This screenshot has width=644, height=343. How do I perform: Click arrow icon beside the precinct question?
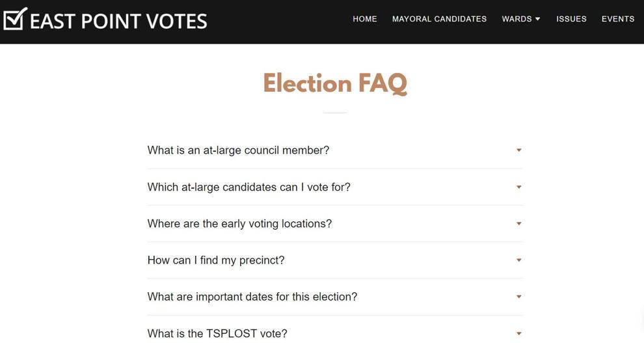point(518,260)
